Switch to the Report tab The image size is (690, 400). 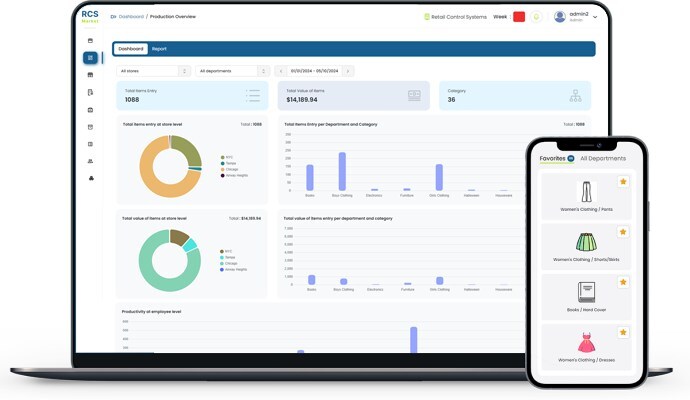pos(159,49)
